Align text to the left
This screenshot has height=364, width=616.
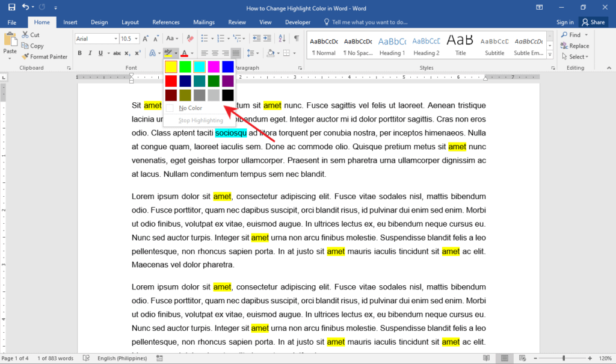pyautogui.click(x=205, y=53)
